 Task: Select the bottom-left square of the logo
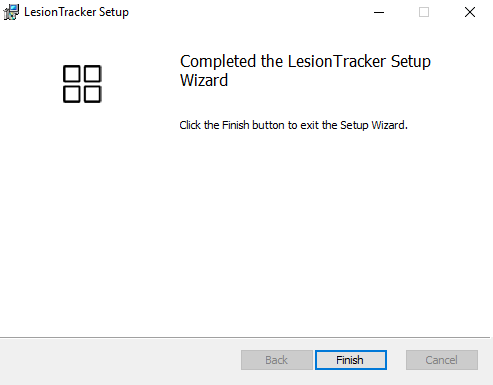(72, 94)
